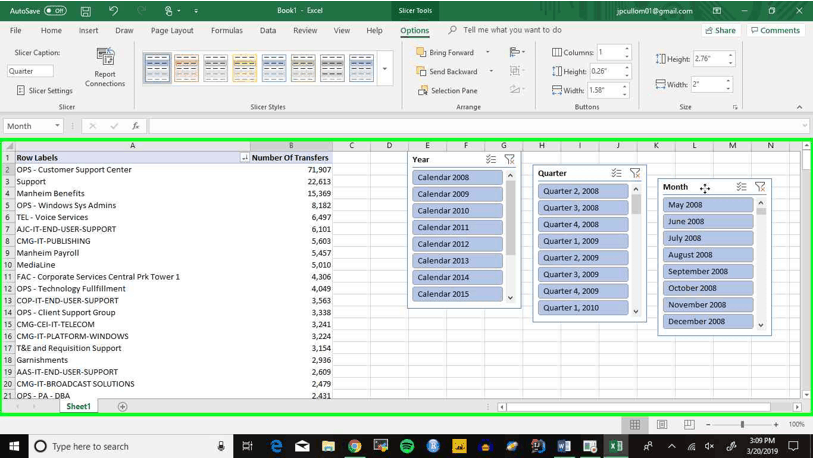Open the File tab

coord(16,31)
